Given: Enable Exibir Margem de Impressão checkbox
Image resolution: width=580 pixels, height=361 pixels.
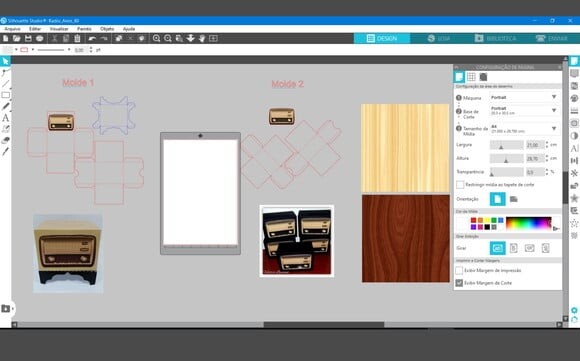Looking at the screenshot, I should (459, 270).
